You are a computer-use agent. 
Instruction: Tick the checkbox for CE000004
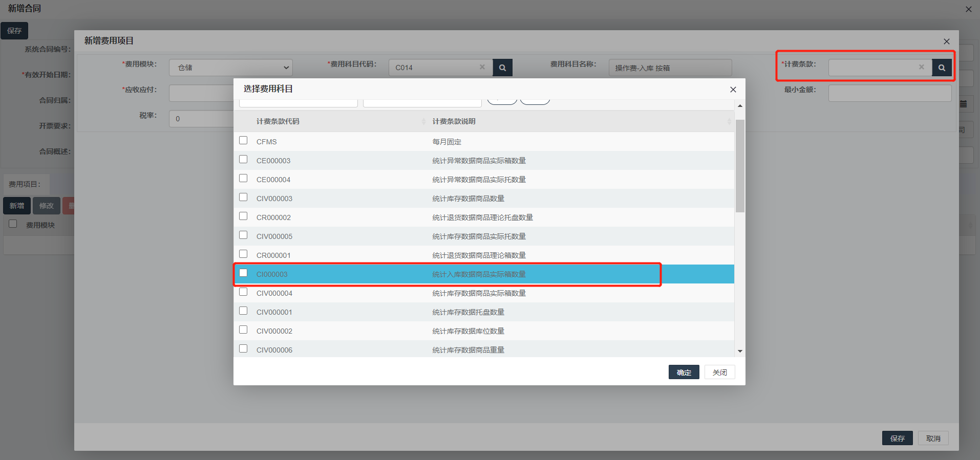(x=243, y=178)
